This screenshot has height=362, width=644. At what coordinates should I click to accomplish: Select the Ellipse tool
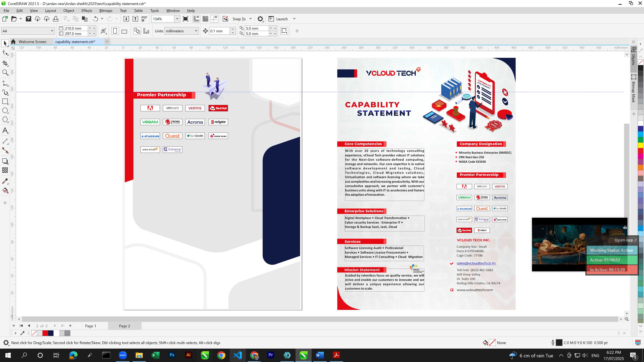(5, 110)
